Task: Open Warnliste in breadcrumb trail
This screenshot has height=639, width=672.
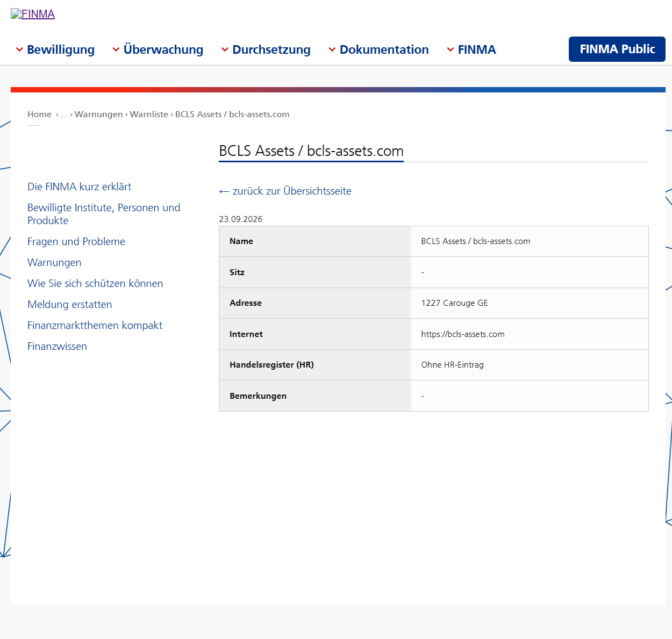Action: pos(149,114)
